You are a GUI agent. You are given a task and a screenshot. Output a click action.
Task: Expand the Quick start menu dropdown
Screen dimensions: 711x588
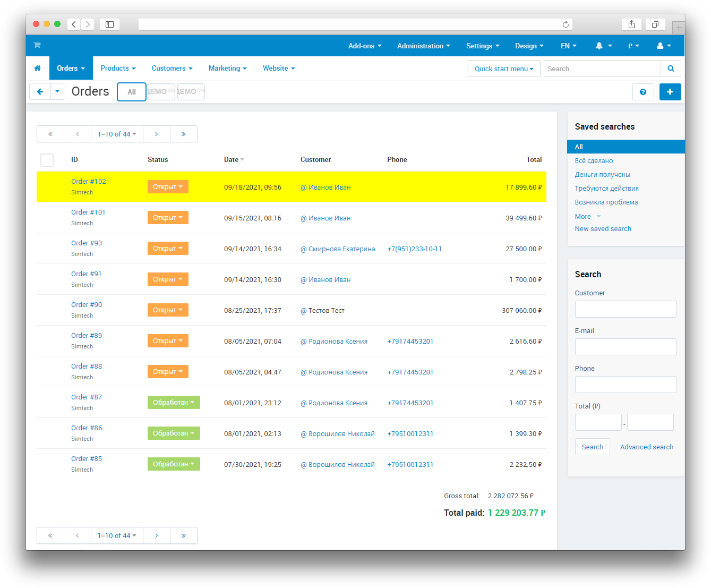coord(504,69)
